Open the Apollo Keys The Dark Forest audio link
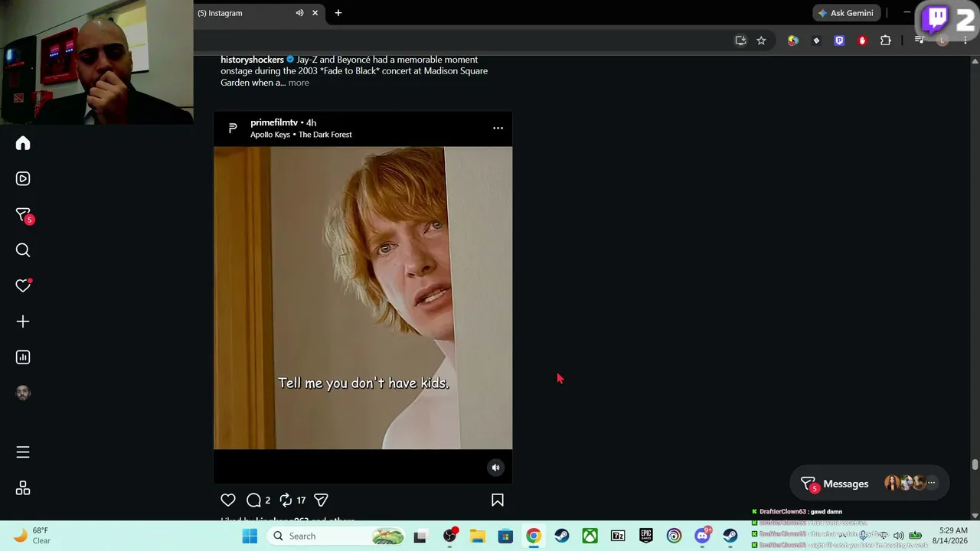The image size is (980, 551). (x=301, y=135)
